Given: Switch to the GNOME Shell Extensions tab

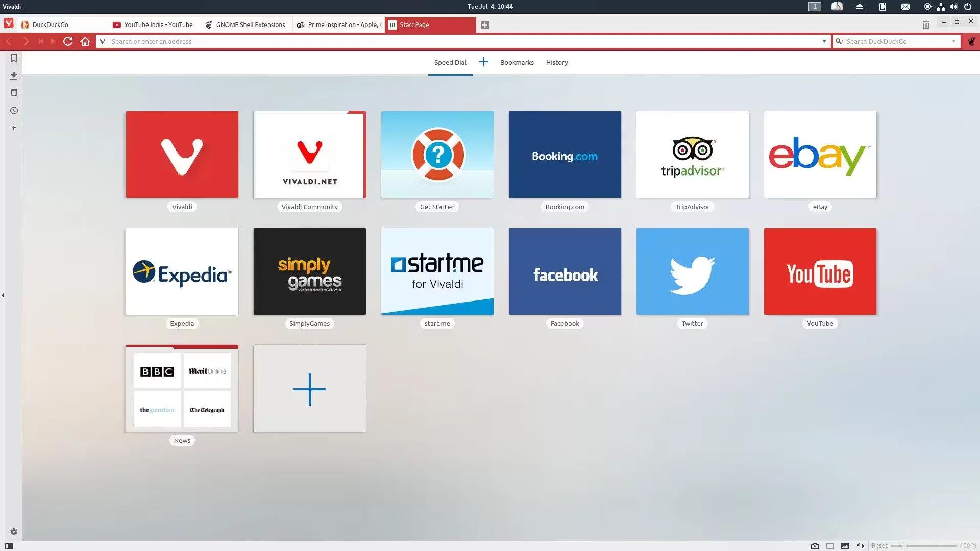Looking at the screenshot, I should coord(247,24).
